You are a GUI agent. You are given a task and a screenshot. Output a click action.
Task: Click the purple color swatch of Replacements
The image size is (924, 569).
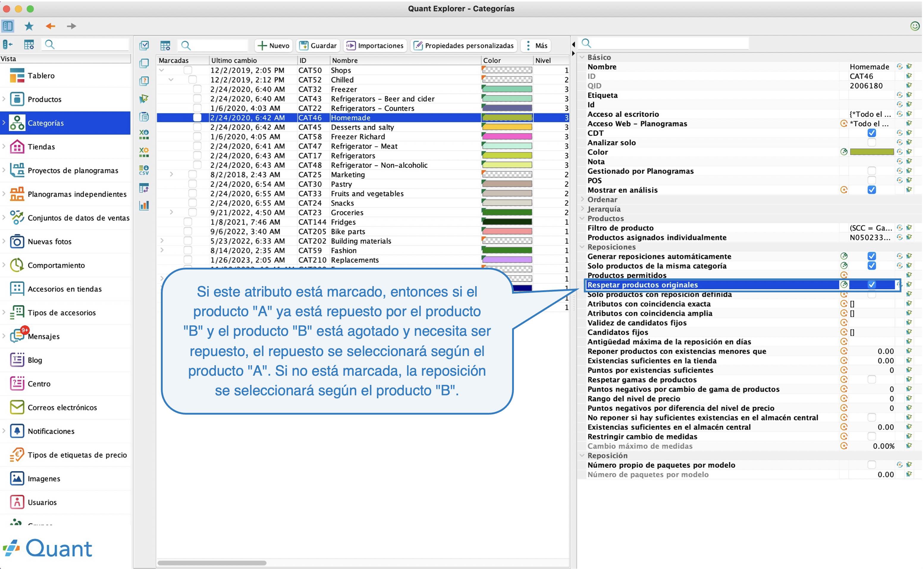507,260
